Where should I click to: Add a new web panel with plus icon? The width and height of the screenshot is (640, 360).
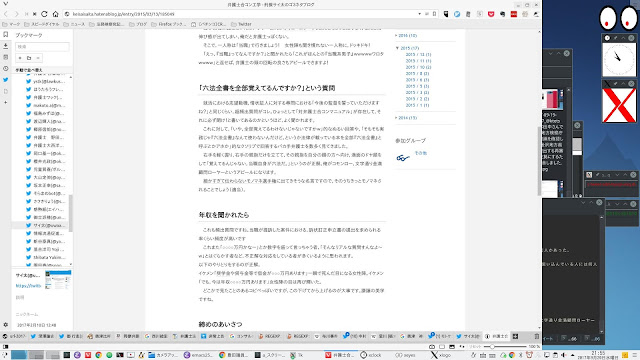[x=5, y=102]
